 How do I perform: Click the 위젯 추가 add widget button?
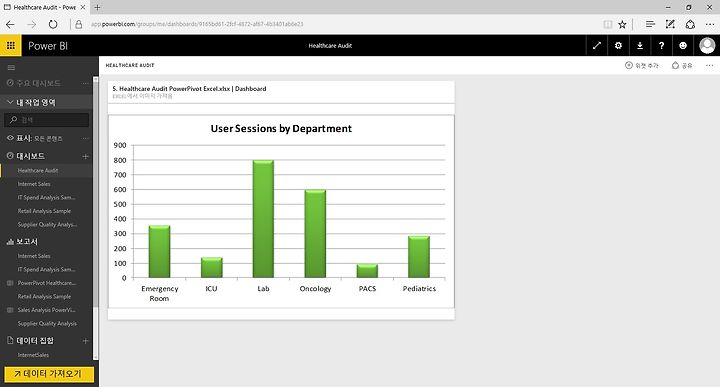pyautogui.click(x=642, y=66)
